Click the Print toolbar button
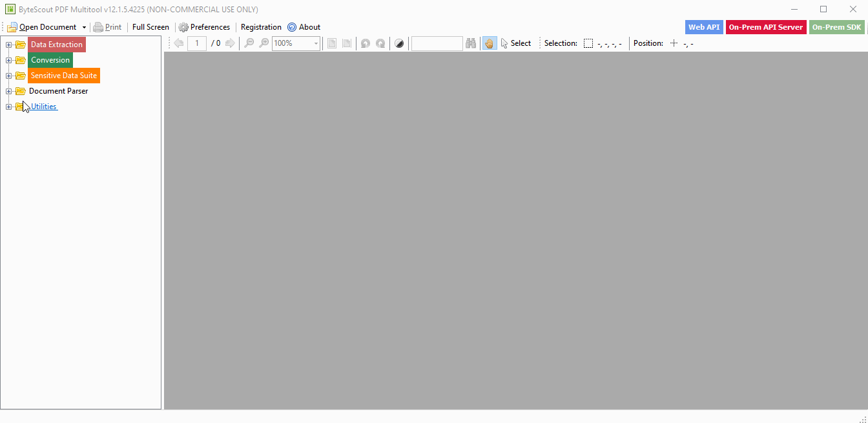Image resolution: width=868 pixels, height=423 pixels. click(x=107, y=27)
